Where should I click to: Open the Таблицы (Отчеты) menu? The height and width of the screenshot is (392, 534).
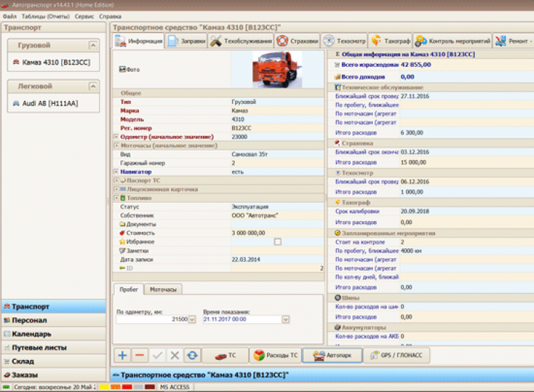click(x=46, y=16)
